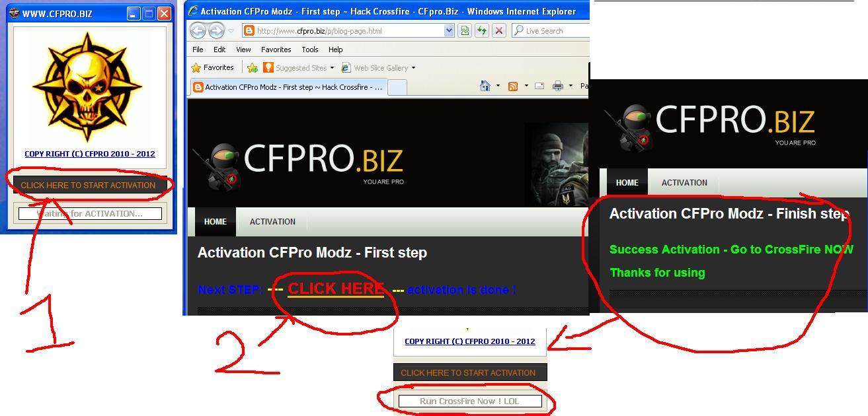This screenshot has height=416, width=868.
Task: Open Suggested Sites on the favorites bar
Action: tap(298, 67)
